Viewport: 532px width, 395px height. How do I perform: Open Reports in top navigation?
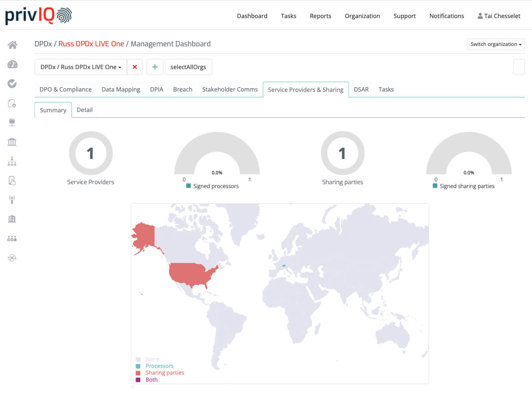(321, 16)
